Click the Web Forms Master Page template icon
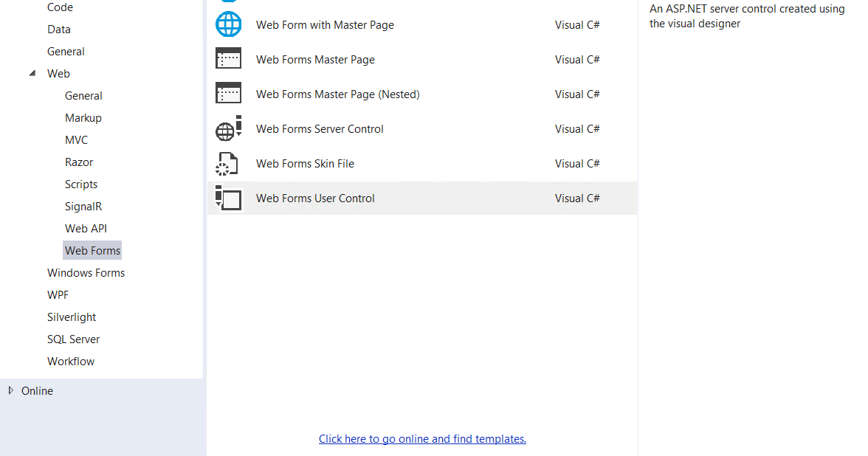The image size is (868, 456). [228, 59]
